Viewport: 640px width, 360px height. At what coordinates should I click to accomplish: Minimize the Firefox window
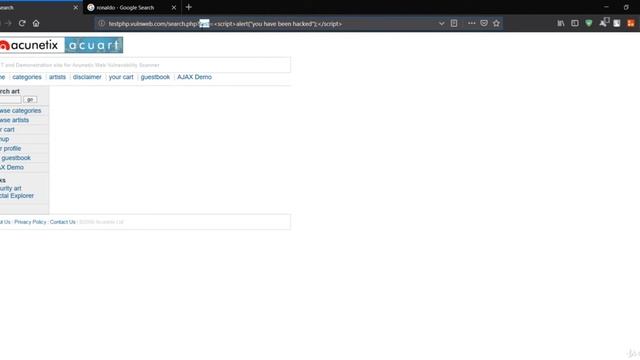click(606, 7)
